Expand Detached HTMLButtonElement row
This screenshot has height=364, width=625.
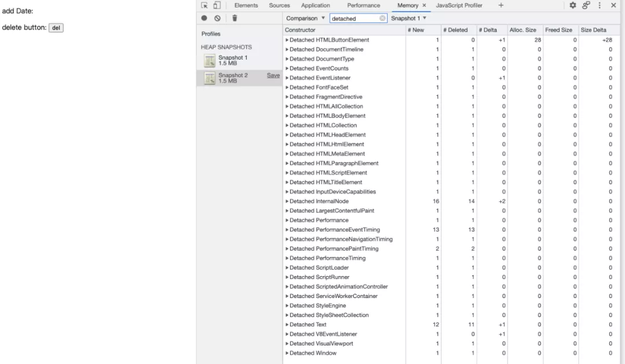tap(286, 40)
